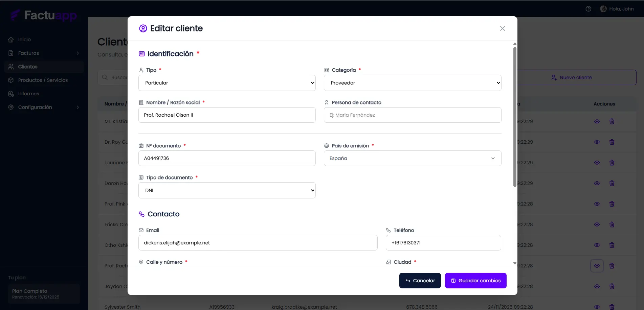Click the delete icon in the Otho row
Viewport: 644px width, 310px height.
pos(612,245)
